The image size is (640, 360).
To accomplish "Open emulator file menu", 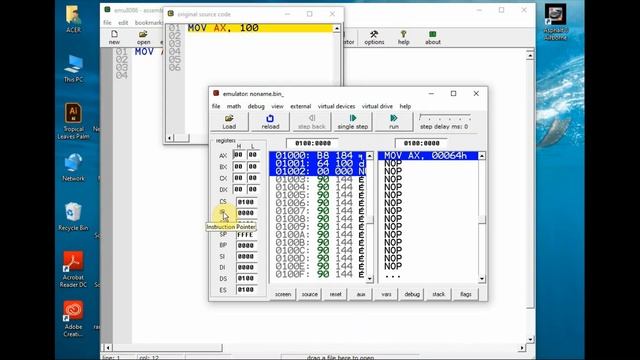I will click(216, 106).
